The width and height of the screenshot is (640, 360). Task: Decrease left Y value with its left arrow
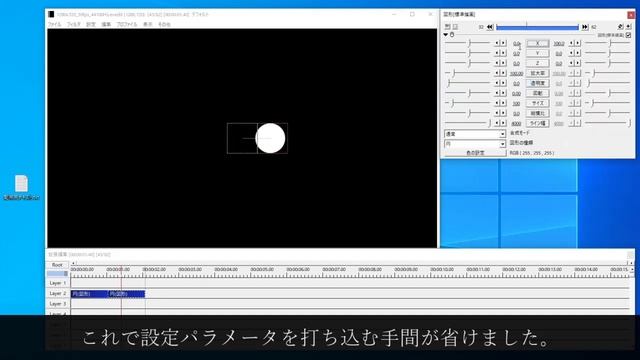497,53
